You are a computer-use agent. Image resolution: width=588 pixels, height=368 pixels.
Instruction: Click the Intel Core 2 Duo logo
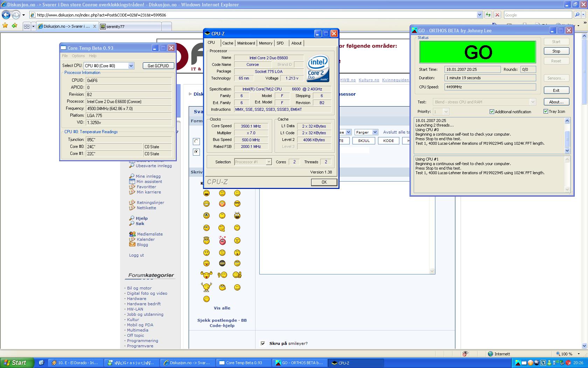click(318, 68)
